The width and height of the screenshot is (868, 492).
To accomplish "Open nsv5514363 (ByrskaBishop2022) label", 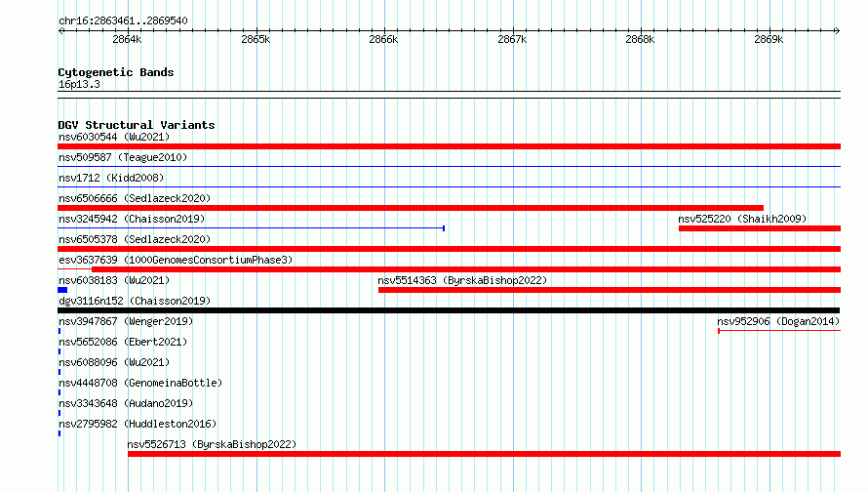I will click(462, 280).
